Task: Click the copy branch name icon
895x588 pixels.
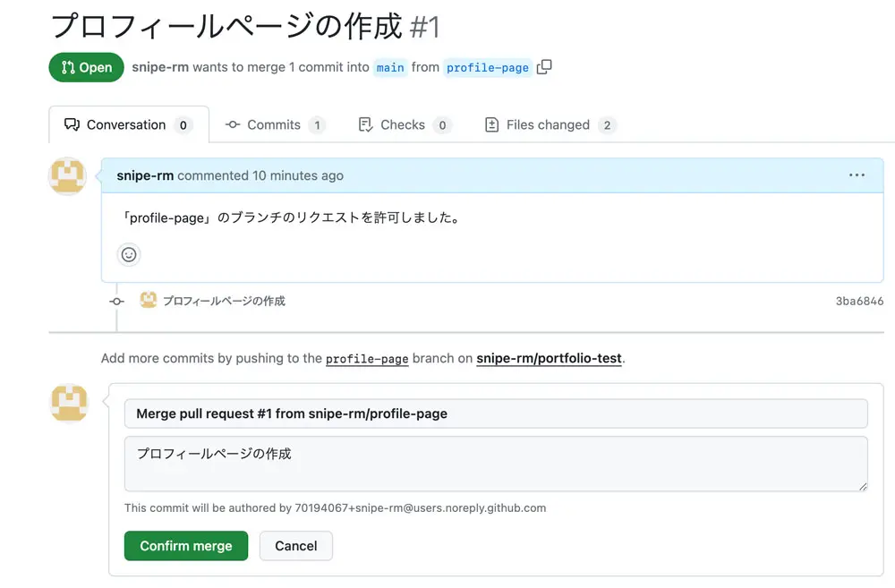Action: pyautogui.click(x=544, y=67)
